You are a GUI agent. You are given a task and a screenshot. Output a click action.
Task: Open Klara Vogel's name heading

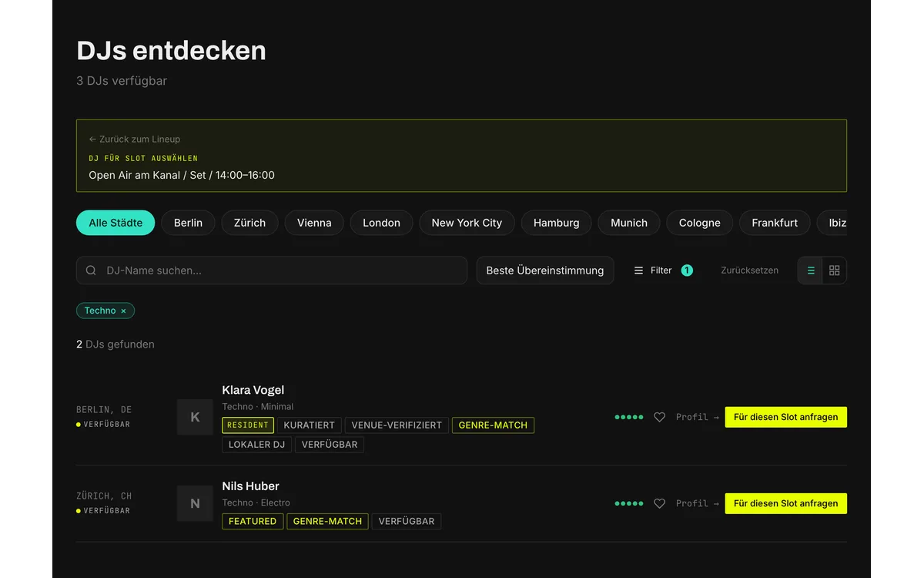tap(253, 390)
